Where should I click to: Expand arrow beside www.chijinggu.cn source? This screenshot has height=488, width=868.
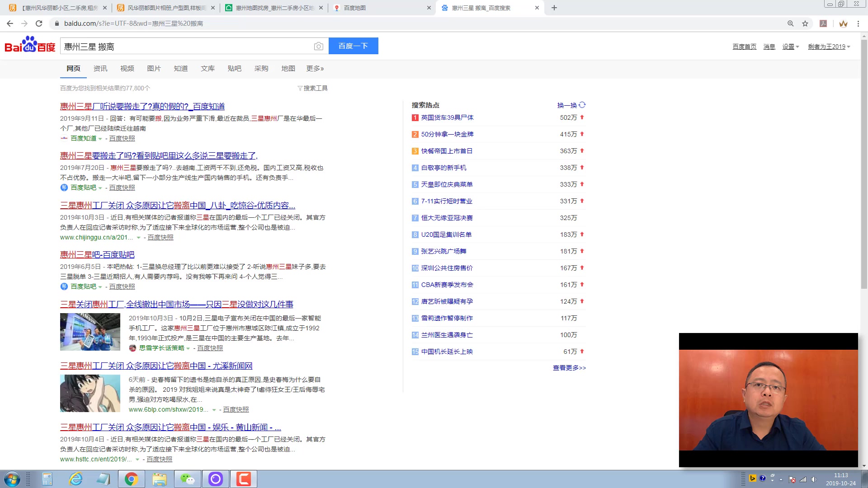138,238
